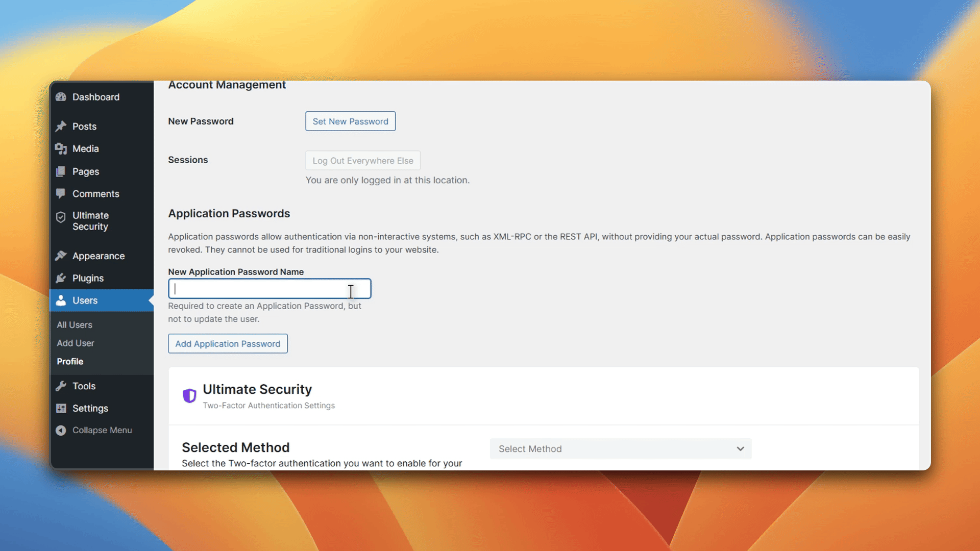Viewport: 980px width, 551px height.
Task: Click the Settings sliders icon
Action: point(61,408)
